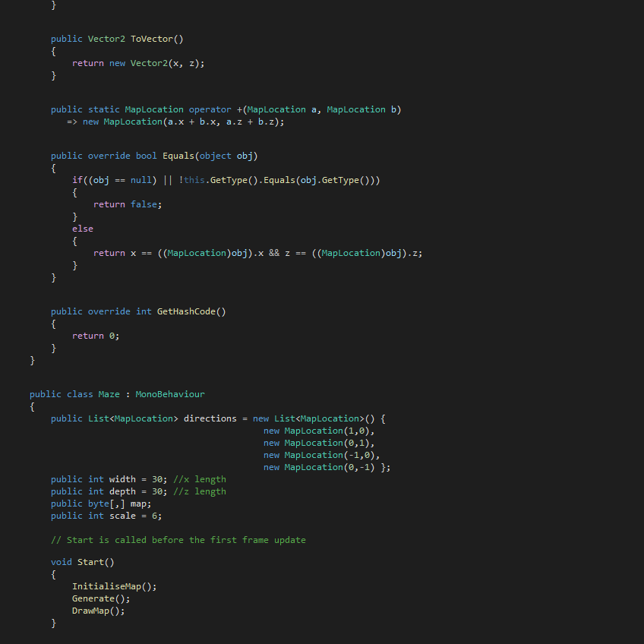Click 'MapLocation b' parameter in operator signature

click(x=361, y=109)
